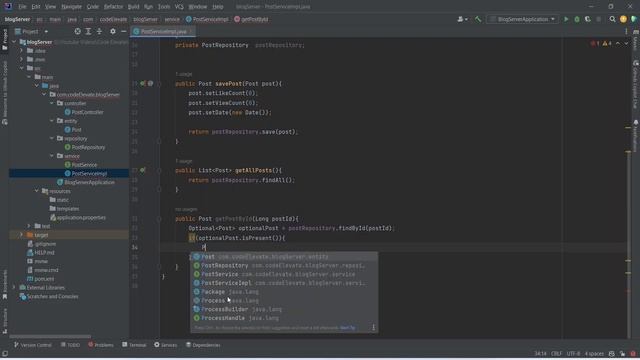Viewport: 640px width, 360px height.
Task: Expand the target folder
Action: (x=22, y=235)
